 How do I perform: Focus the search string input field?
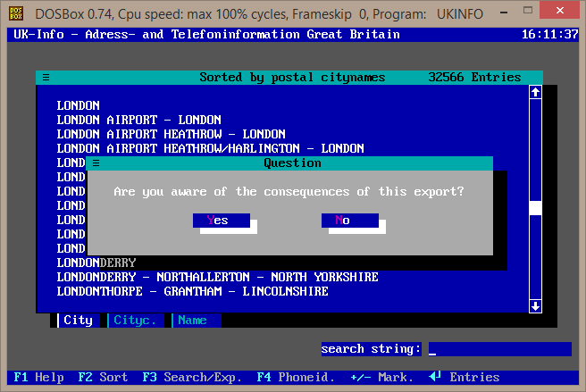click(x=500, y=349)
